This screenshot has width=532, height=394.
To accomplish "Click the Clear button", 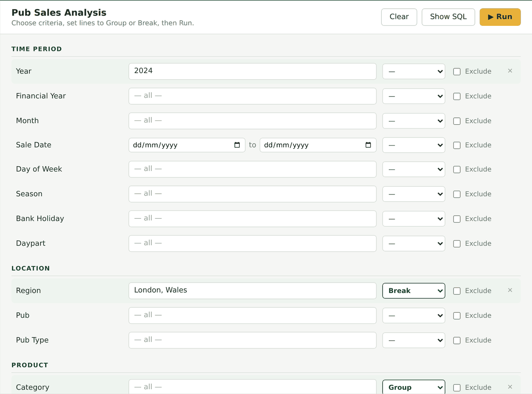I will click(x=399, y=17).
